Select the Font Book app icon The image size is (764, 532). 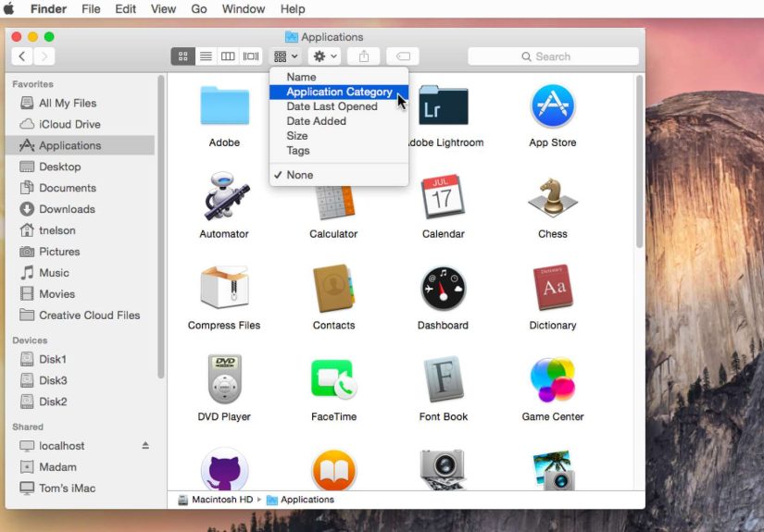(x=443, y=379)
